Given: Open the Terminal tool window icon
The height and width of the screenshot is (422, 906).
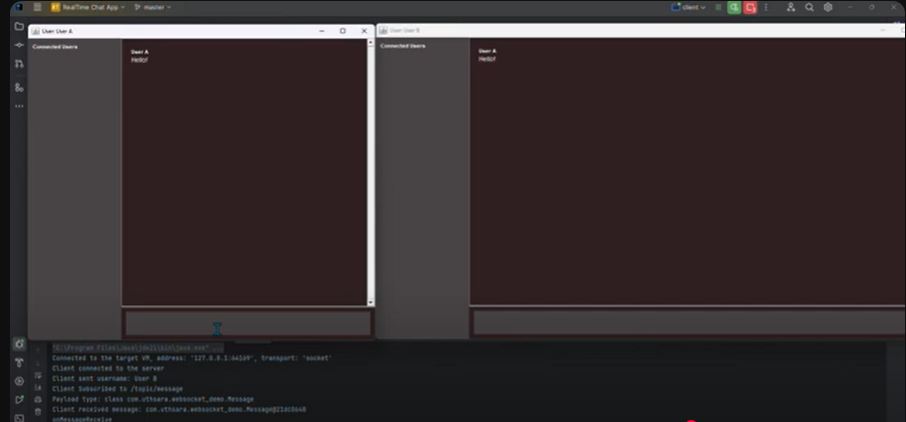Looking at the screenshot, I should pos(19,417).
